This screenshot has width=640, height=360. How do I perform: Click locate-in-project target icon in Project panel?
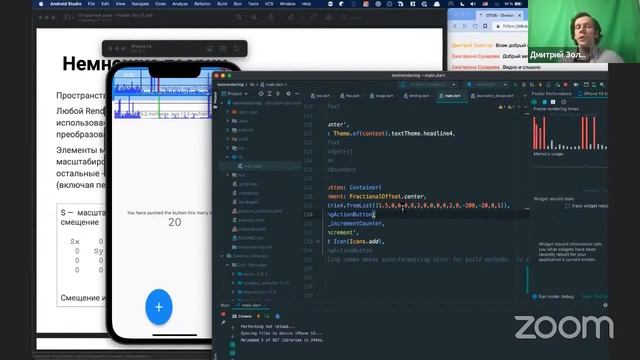(x=261, y=94)
